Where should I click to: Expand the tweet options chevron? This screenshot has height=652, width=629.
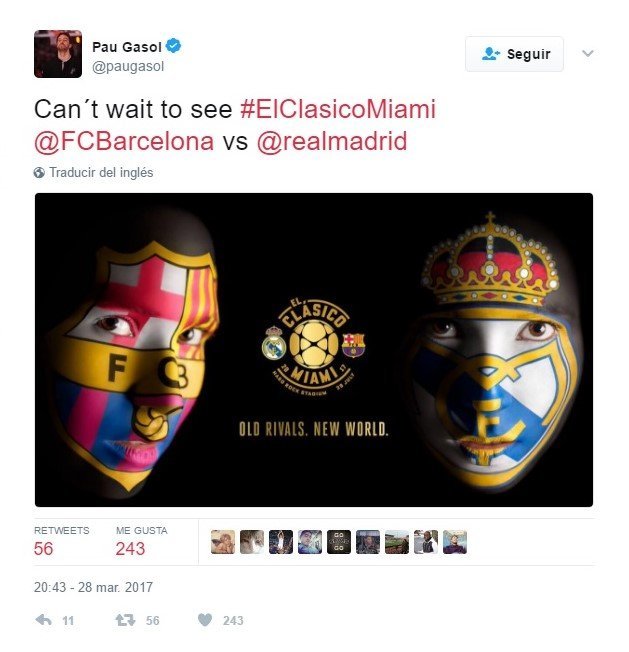click(587, 53)
